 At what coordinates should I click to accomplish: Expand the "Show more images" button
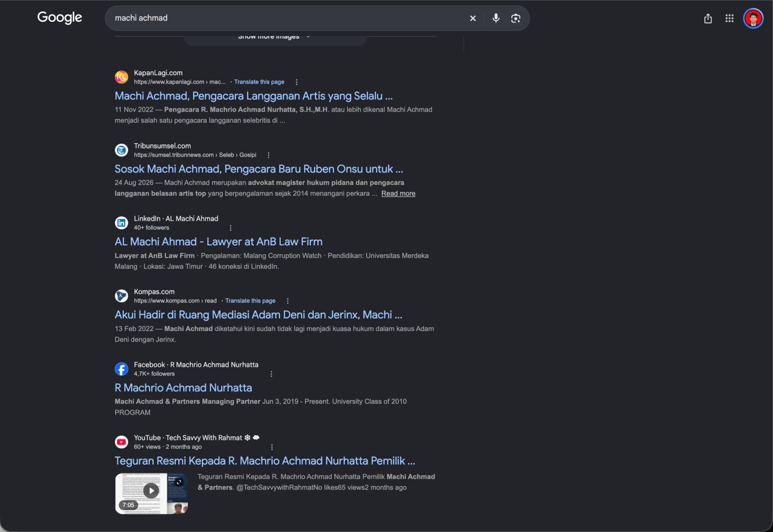tap(275, 39)
